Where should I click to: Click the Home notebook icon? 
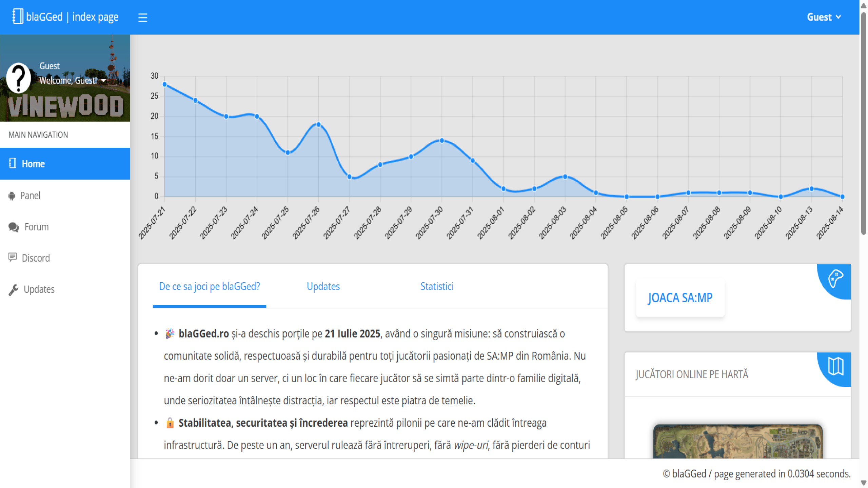13,163
